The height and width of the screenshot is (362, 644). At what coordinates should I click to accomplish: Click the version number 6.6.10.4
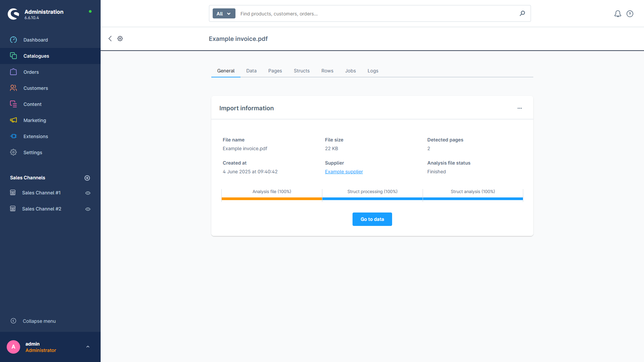[x=32, y=18]
